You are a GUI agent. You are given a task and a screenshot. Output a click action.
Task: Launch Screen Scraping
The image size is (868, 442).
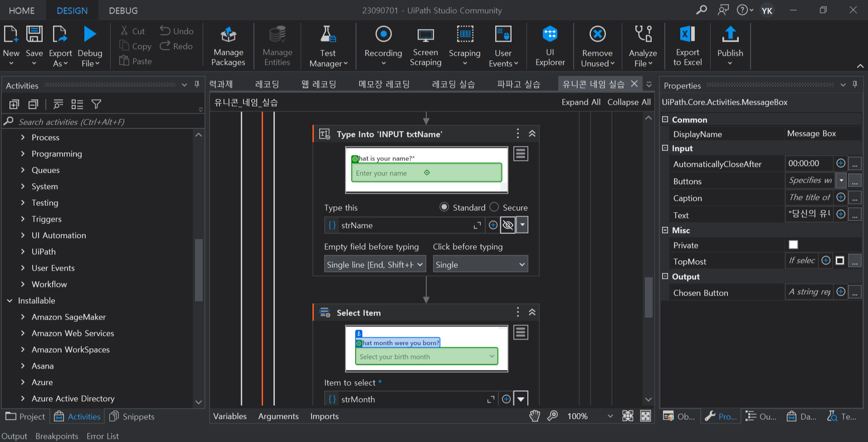(425, 46)
